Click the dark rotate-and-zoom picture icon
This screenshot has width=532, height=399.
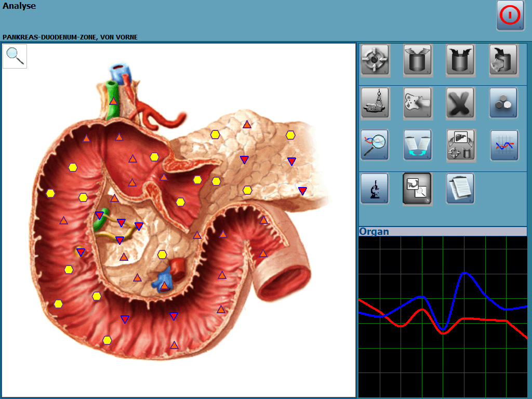coord(417,189)
